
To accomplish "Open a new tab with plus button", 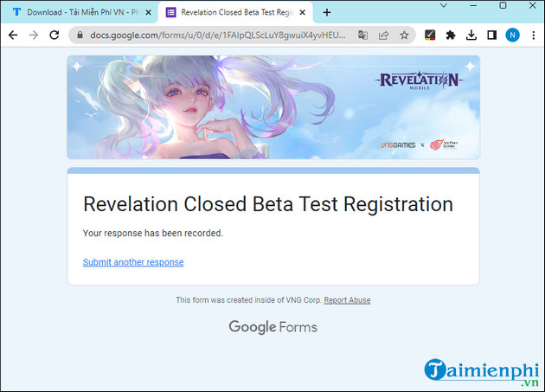I will [327, 12].
